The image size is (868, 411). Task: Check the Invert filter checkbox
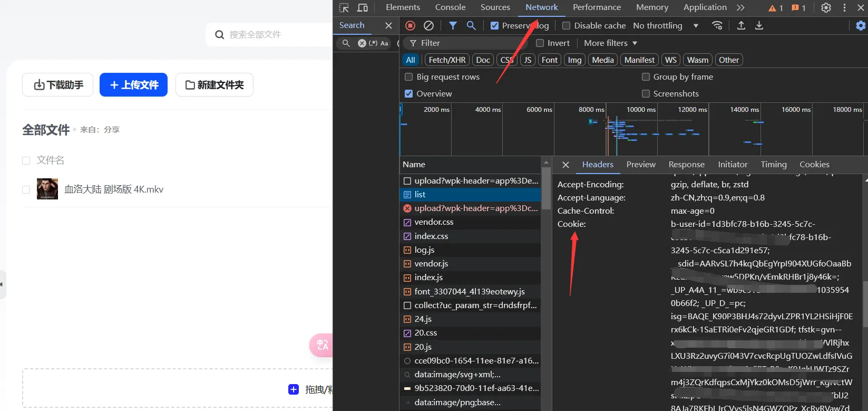tap(540, 43)
